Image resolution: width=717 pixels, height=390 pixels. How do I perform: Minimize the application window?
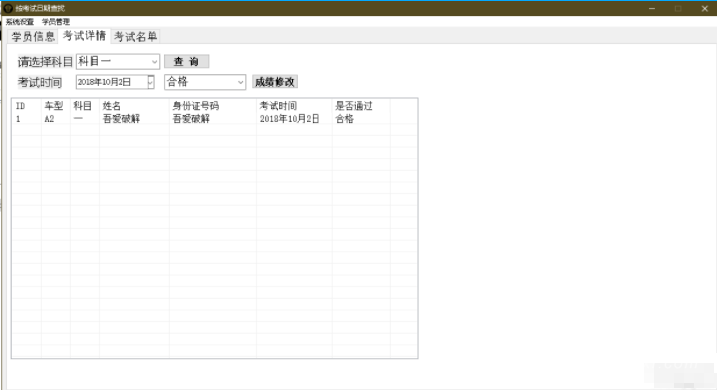pos(652,8)
